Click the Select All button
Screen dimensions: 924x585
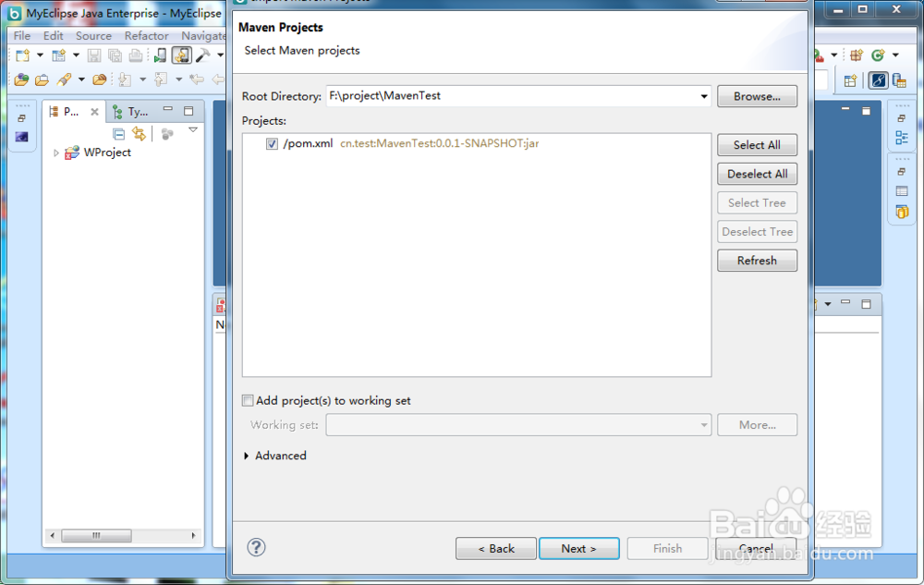[x=758, y=145]
